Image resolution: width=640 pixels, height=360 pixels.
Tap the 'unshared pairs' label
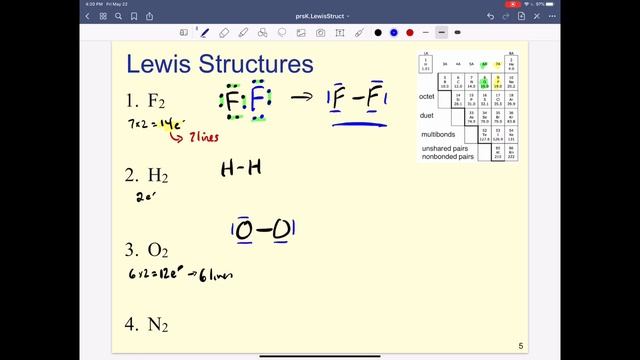click(445, 149)
